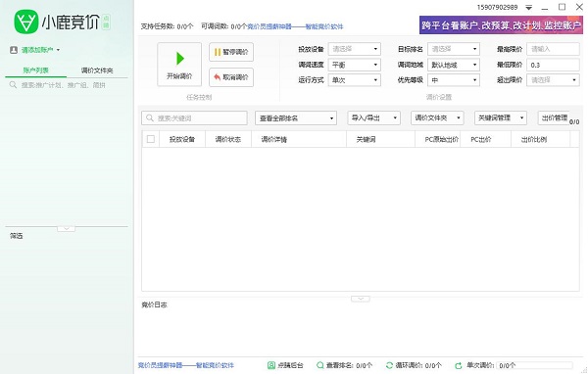The height and width of the screenshot is (374, 588).
Task: Open the 投放设备 dropdown
Action: coord(355,49)
